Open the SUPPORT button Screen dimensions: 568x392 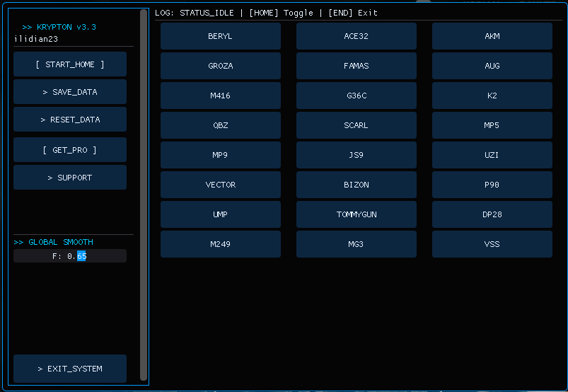click(x=70, y=178)
